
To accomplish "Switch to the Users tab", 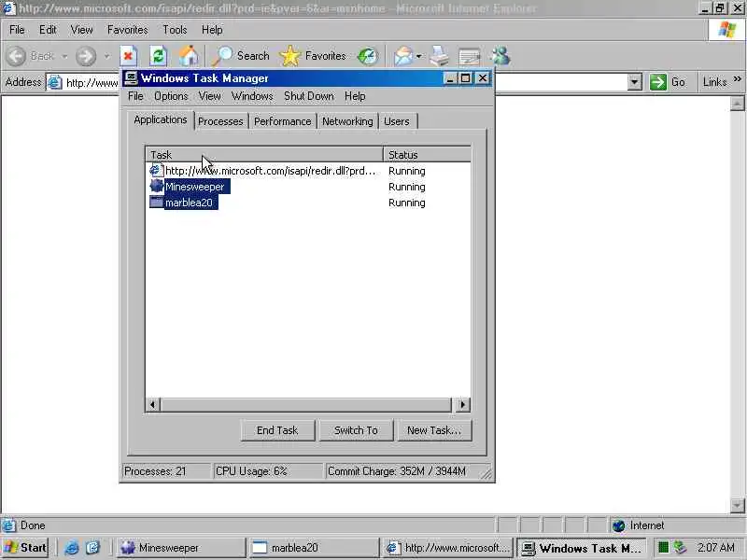I will (x=397, y=121).
